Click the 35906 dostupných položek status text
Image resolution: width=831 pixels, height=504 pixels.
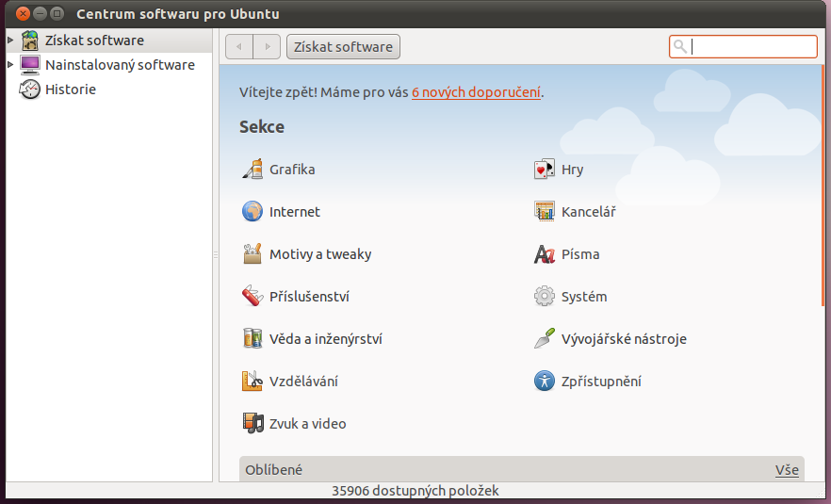(415, 491)
